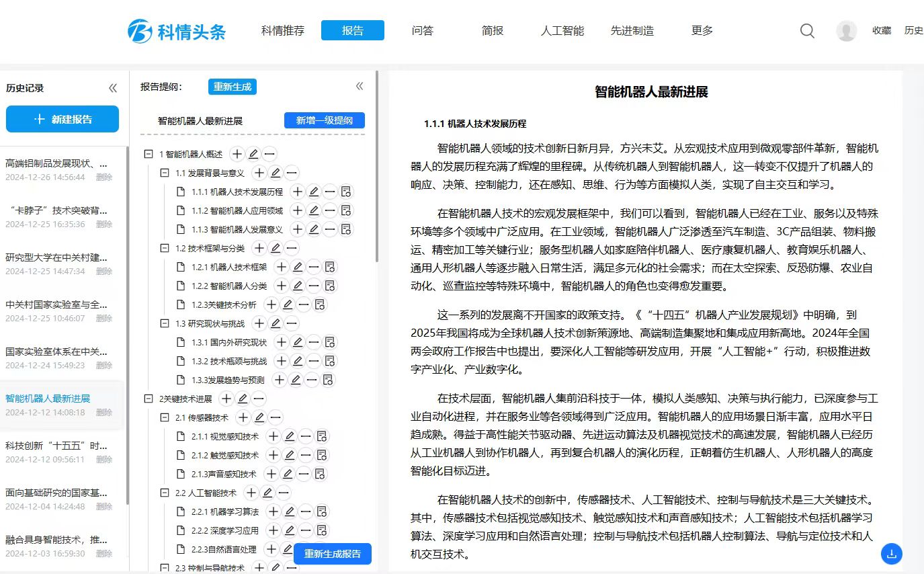Edit the 2.1 传感器技术 outline title
924x574 pixels.
[259, 417]
